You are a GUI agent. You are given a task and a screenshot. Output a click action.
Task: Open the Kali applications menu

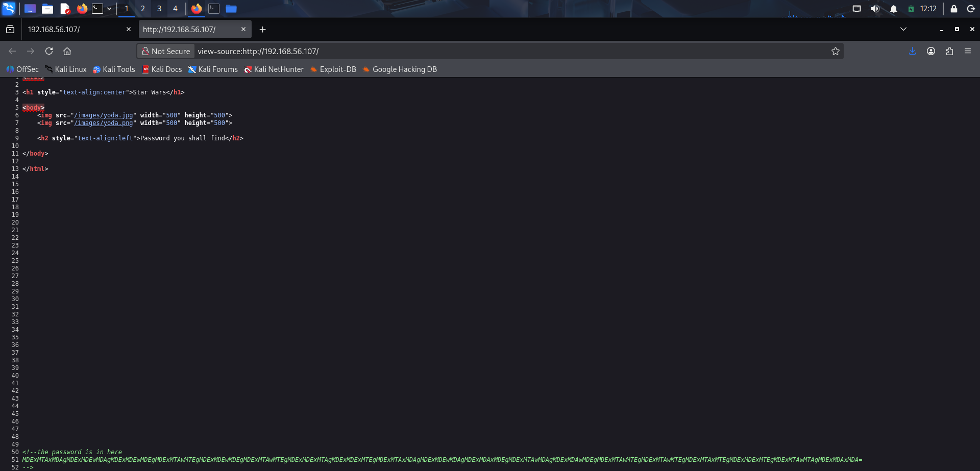tap(9, 9)
